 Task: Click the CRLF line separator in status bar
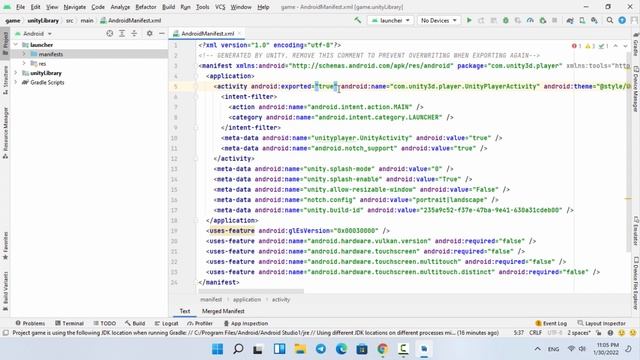[535, 333]
